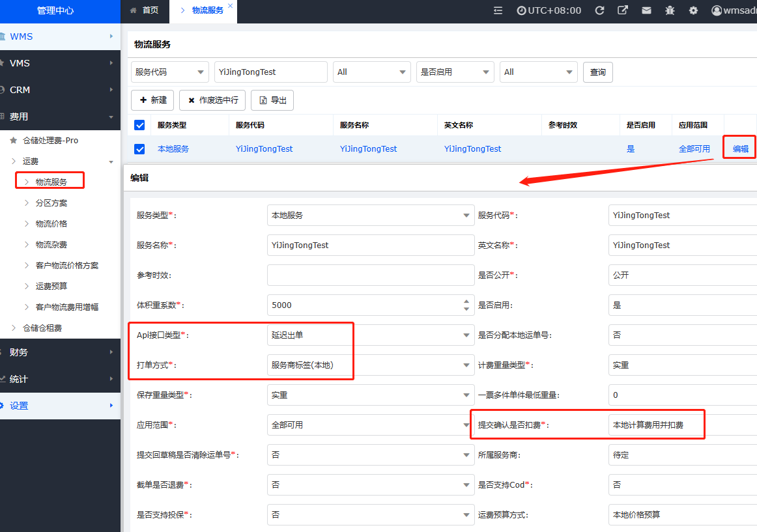Click 全部可用 cell in table row
Image resolution: width=757 pixels, height=532 pixels.
[x=694, y=148]
